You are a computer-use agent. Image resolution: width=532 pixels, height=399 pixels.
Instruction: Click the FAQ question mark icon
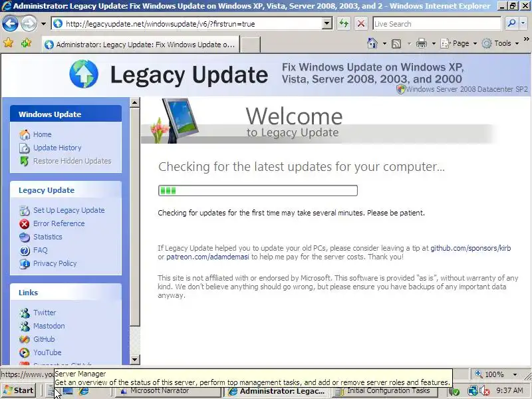[25, 251]
